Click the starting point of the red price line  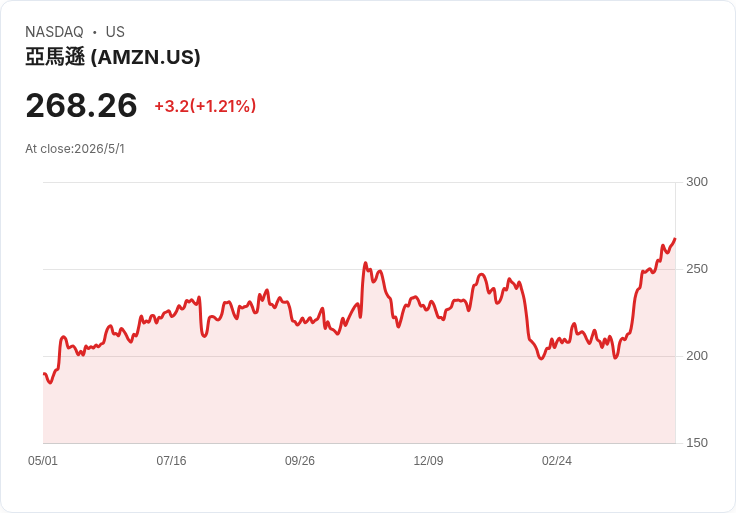[x=44, y=374]
